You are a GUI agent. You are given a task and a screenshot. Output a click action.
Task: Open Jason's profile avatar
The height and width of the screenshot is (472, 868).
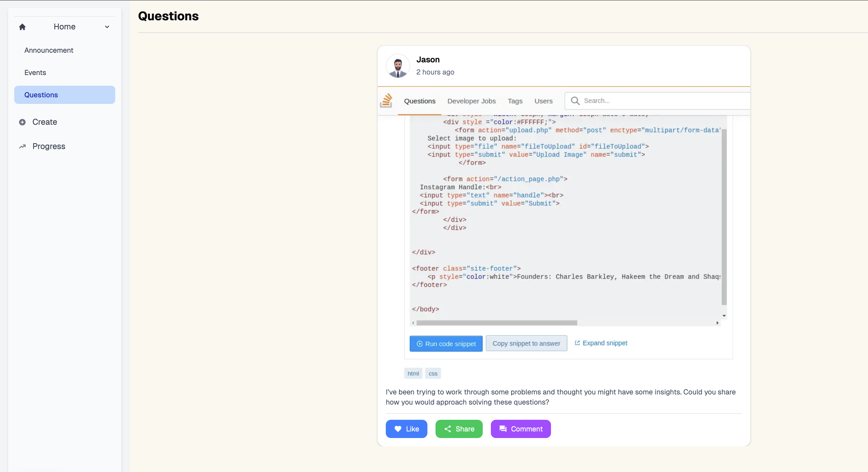click(398, 66)
